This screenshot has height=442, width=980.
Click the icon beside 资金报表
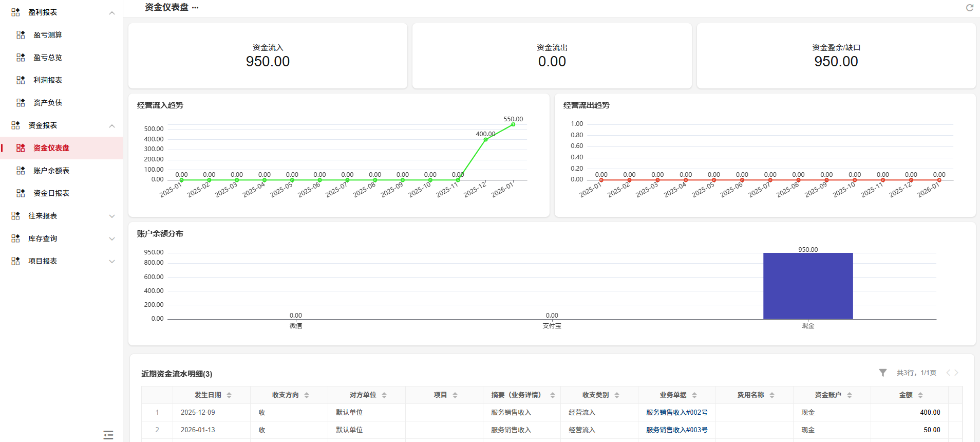[15, 125]
